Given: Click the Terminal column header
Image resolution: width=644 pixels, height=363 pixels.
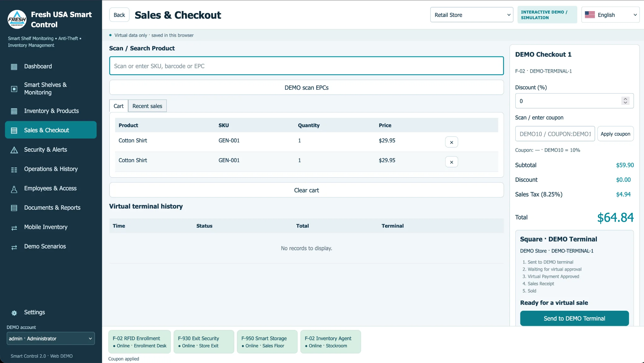Looking at the screenshot, I should 392,226.
